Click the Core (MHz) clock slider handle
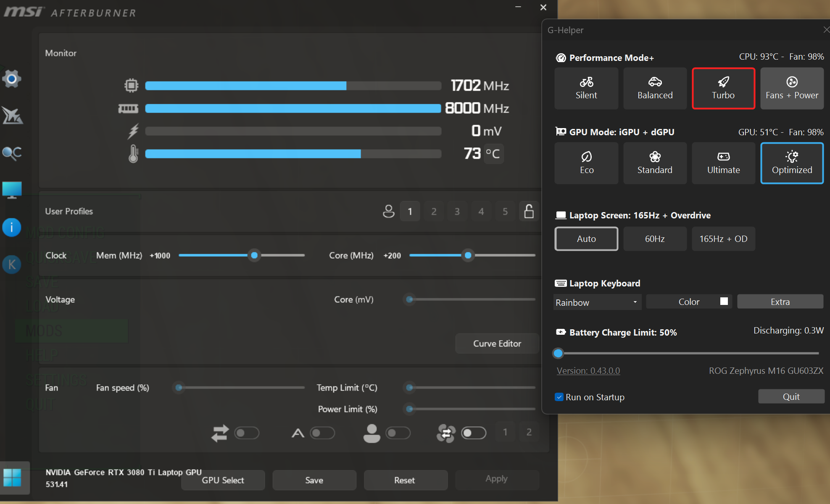This screenshot has width=830, height=504. pyautogui.click(x=468, y=255)
